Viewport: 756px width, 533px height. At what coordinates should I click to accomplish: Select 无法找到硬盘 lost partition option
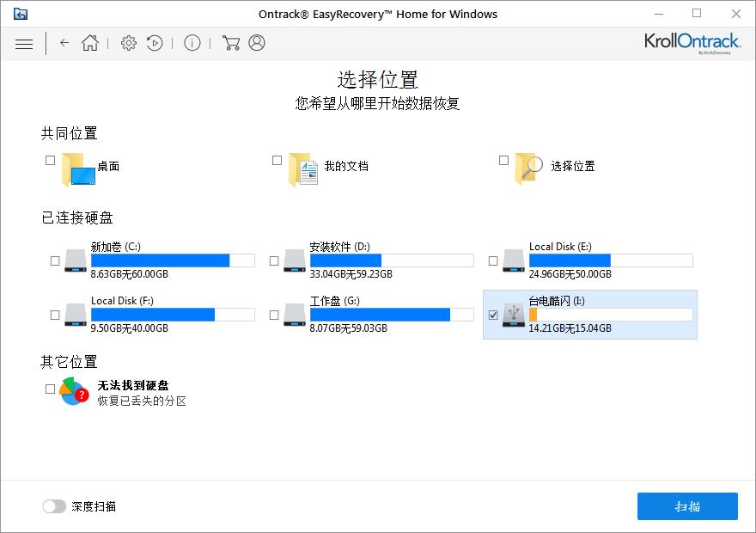[x=49, y=389]
